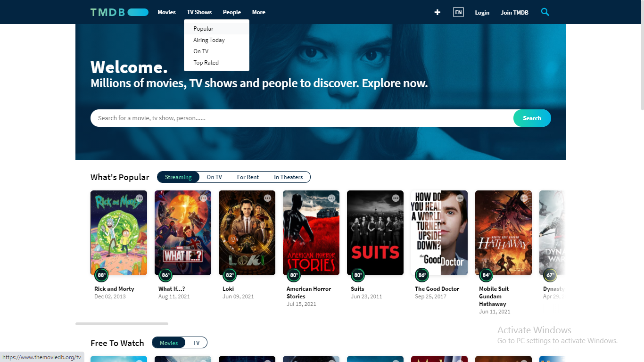644x362 pixels.
Task: Switch What's Popular to For Rent
Action: [x=248, y=177]
